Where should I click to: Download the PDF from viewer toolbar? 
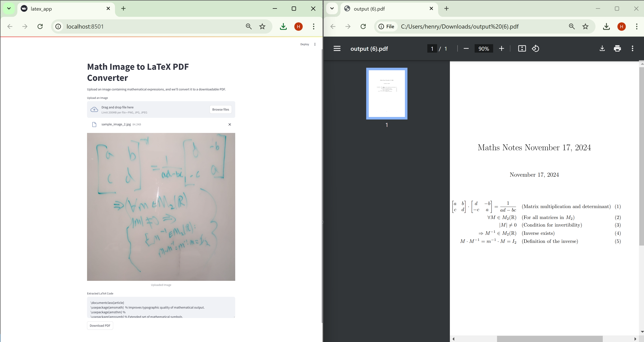[602, 48]
